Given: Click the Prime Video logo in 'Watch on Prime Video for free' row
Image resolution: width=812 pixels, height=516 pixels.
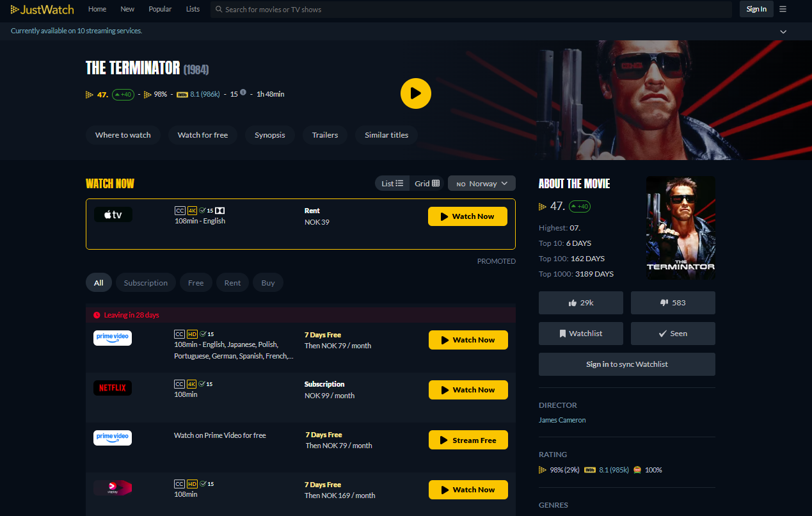Looking at the screenshot, I should (x=113, y=437).
